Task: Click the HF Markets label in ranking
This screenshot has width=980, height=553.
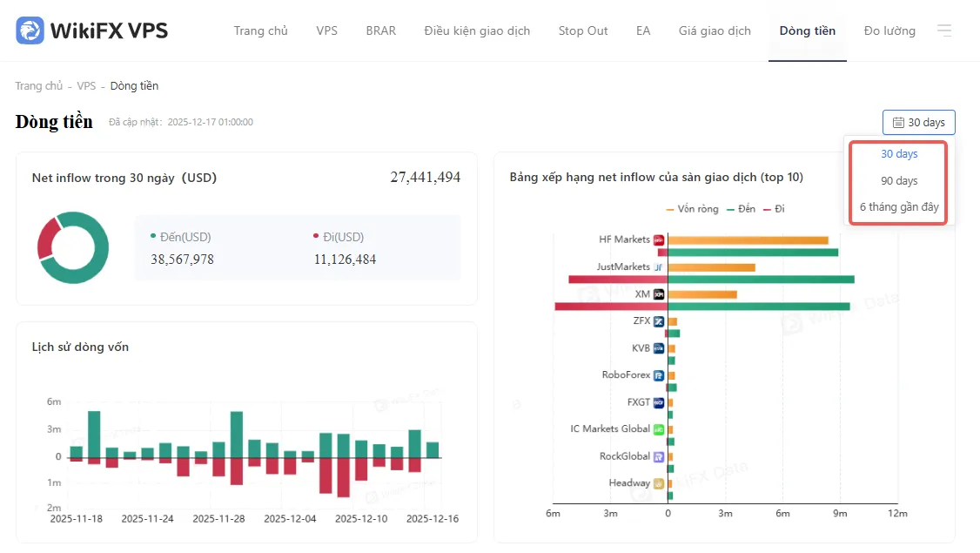Action: click(x=624, y=239)
